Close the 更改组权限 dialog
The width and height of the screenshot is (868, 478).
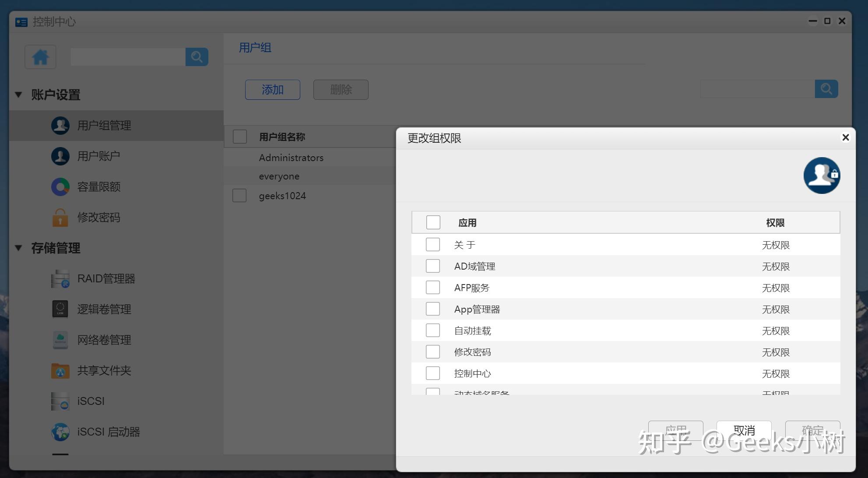pos(846,137)
